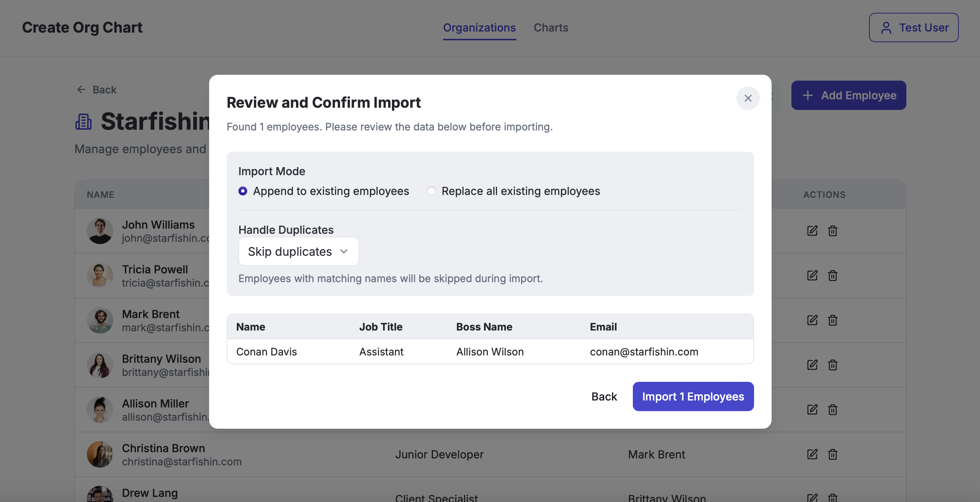Screen dimensions: 980x502
Task: Click edit icon for John Williams row
Action: coord(812,230)
